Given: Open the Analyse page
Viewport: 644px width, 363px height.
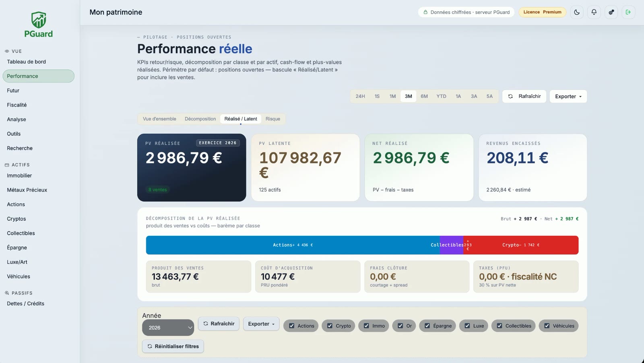Looking at the screenshot, I should coord(38,120).
